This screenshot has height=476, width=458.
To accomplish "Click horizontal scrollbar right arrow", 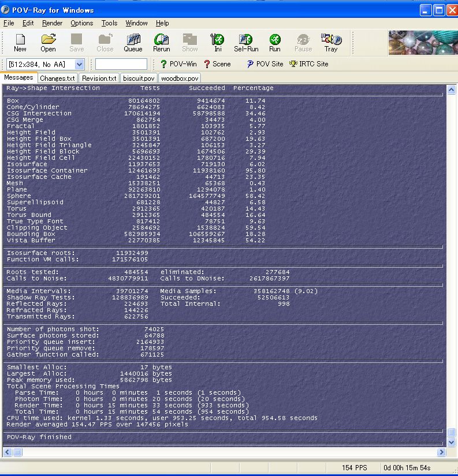I will 441,452.
